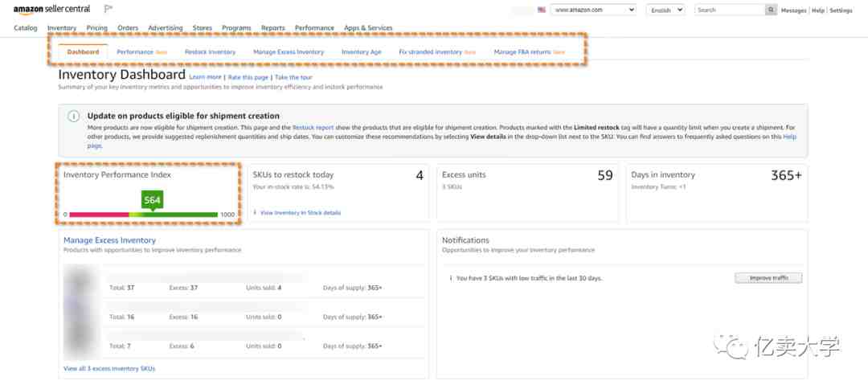Open the English language dropdown

pos(665,10)
